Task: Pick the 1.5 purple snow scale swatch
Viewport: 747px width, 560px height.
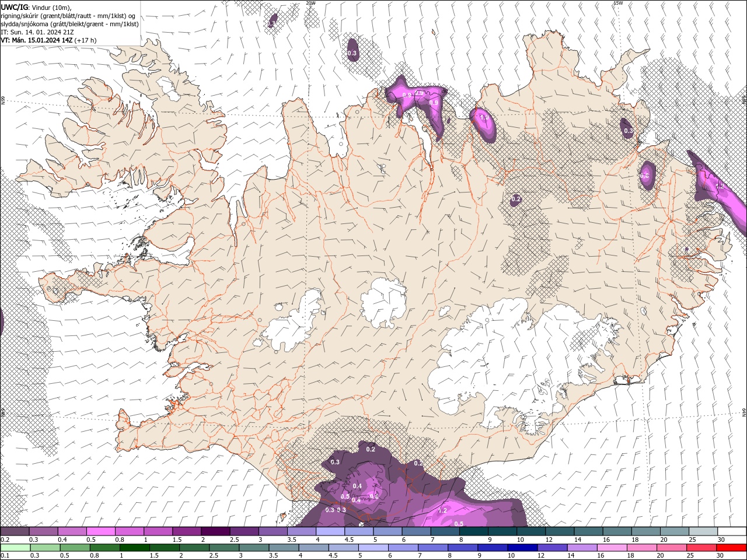Action: (187, 531)
